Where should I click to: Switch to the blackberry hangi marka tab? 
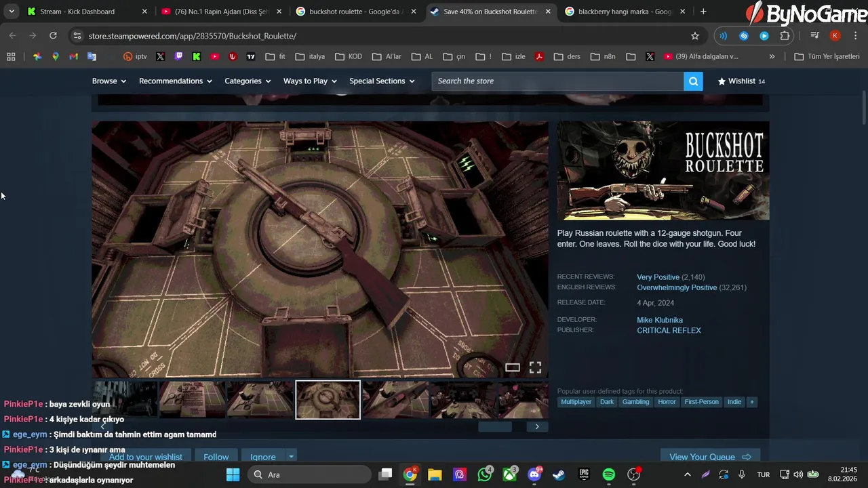tap(625, 12)
